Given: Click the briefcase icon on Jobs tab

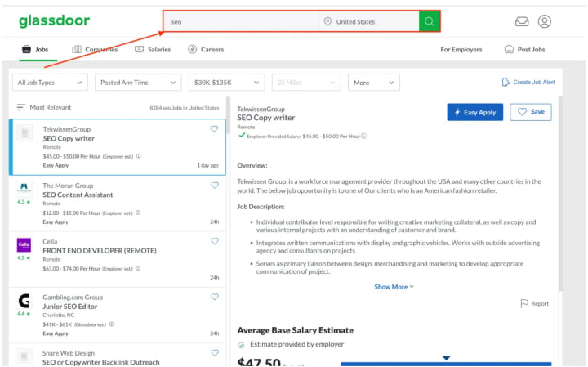Looking at the screenshot, I should point(26,49).
